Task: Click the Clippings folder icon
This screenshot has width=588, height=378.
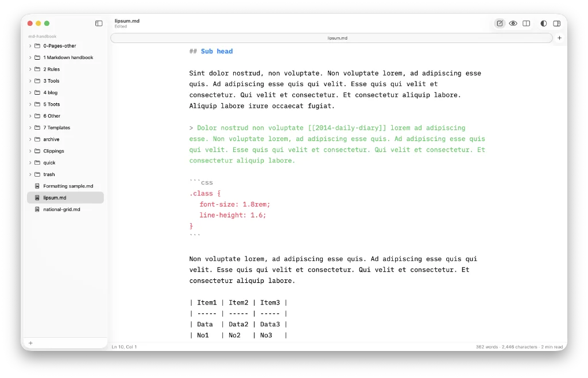Action: (37, 151)
